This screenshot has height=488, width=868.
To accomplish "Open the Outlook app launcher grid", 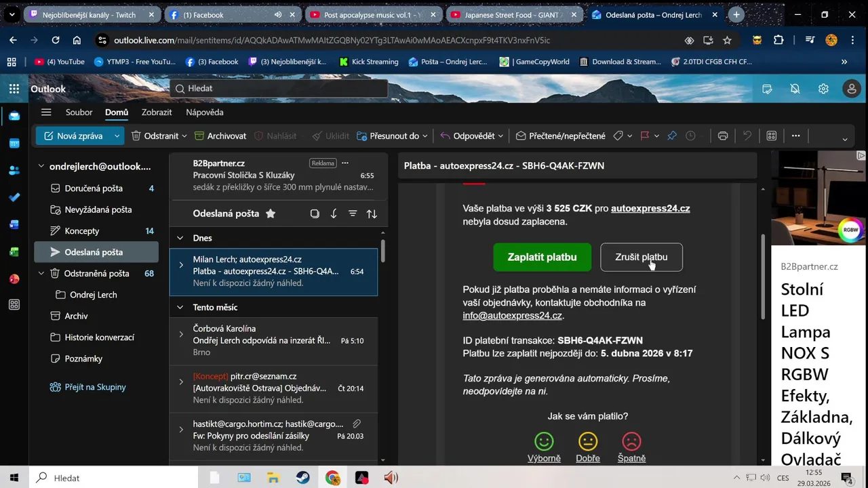I will 14,89.
